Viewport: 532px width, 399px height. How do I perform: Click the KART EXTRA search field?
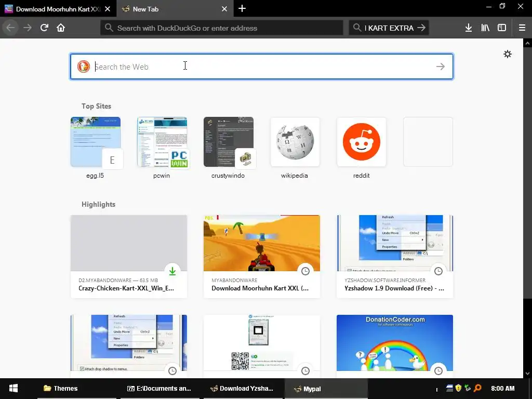click(389, 28)
